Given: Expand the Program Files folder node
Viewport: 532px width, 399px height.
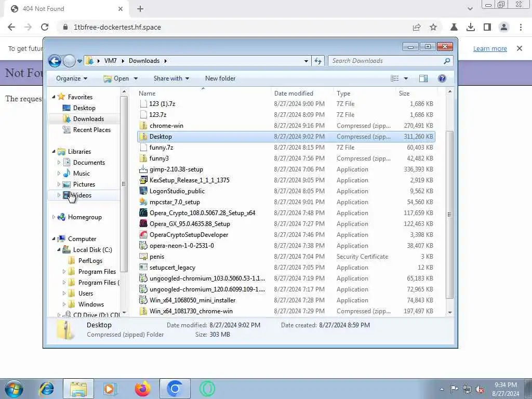Looking at the screenshot, I should [x=64, y=272].
